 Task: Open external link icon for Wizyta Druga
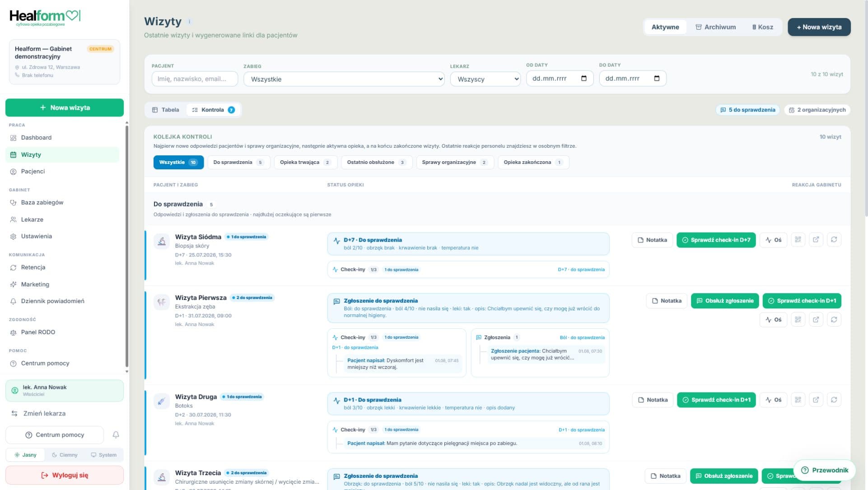(816, 400)
